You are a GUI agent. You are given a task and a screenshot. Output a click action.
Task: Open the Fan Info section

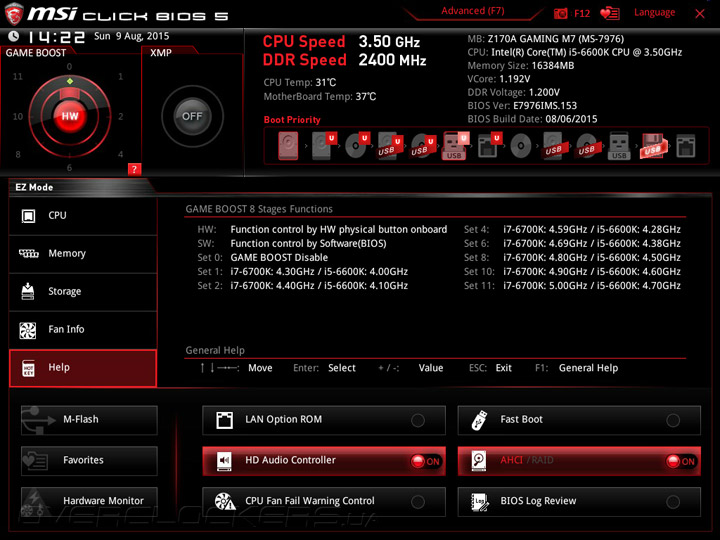point(83,330)
